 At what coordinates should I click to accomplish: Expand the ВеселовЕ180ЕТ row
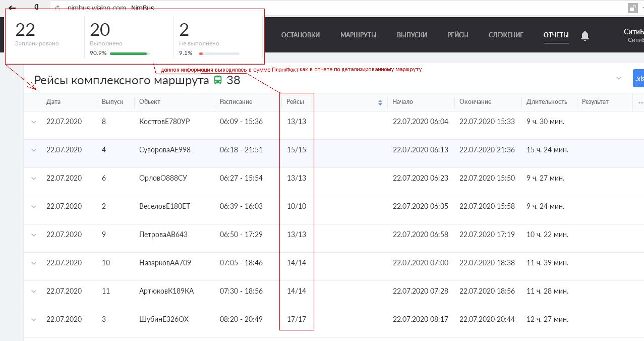34,206
